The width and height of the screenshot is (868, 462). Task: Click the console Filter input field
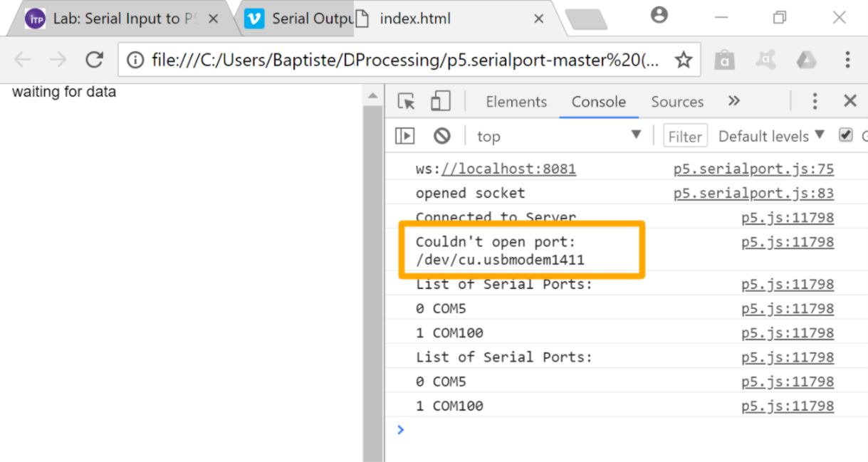click(x=685, y=136)
